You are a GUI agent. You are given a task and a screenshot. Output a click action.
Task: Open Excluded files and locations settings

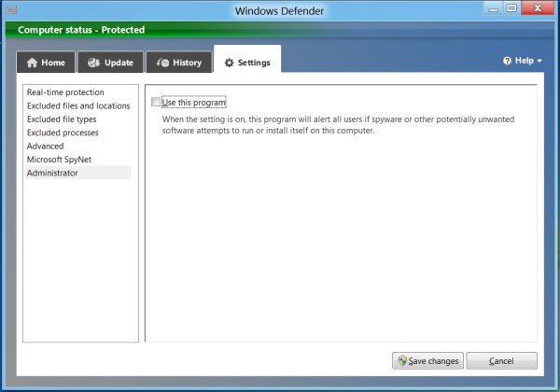point(78,106)
